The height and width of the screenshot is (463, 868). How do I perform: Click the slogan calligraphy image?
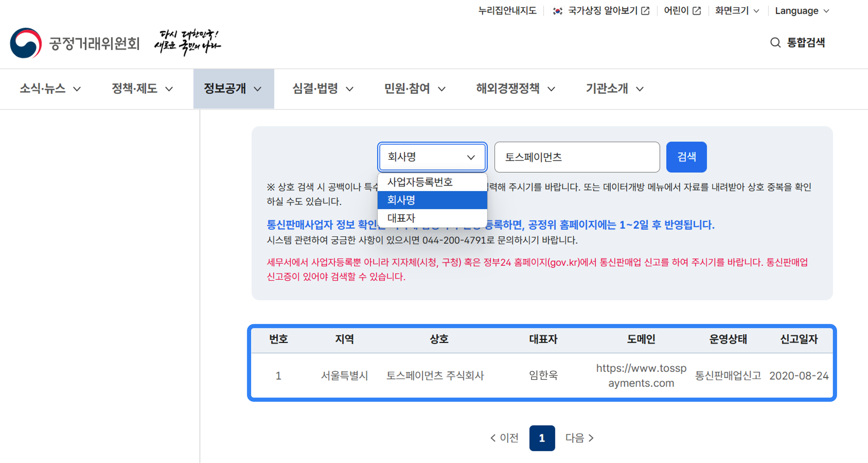187,43
